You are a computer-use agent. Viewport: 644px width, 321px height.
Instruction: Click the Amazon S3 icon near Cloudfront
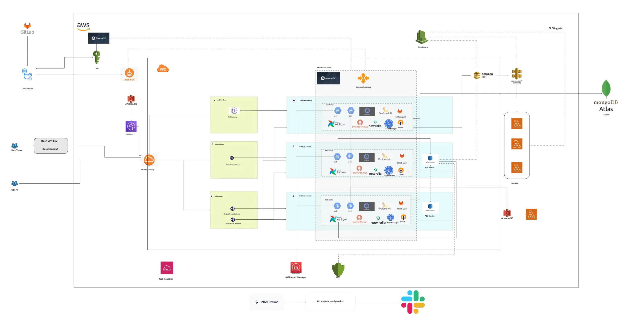tap(131, 99)
